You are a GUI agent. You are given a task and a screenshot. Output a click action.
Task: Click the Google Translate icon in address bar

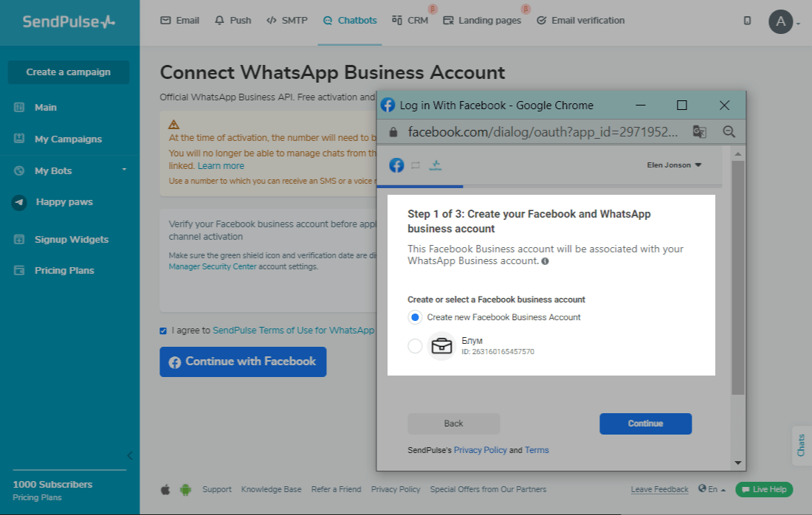(x=699, y=131)
